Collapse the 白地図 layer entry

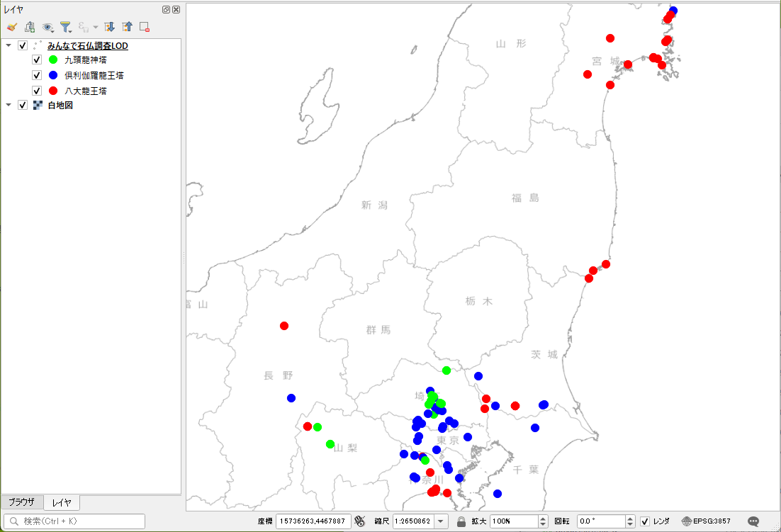[x=9, y=106]
